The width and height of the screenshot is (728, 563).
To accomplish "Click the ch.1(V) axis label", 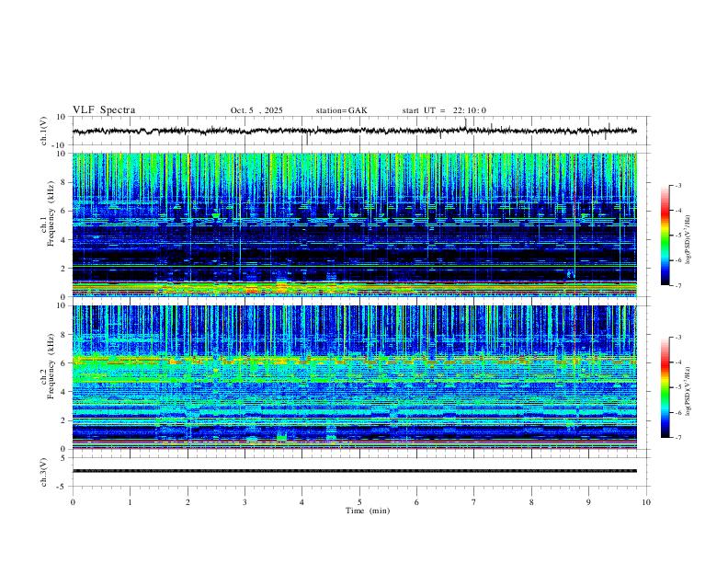I will [44, 131].
